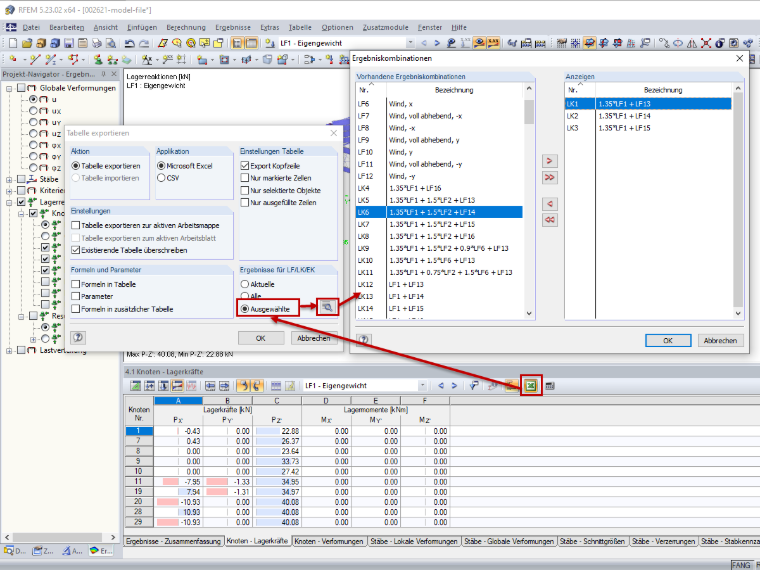Enable Formeln in Tabelle checkbox

tap(75, 284)
